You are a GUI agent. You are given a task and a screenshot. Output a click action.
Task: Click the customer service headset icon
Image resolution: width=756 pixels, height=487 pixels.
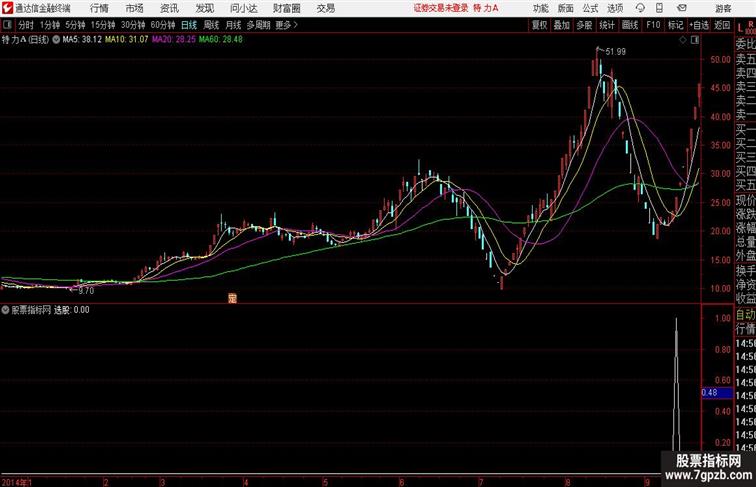(x=640, y=8)
